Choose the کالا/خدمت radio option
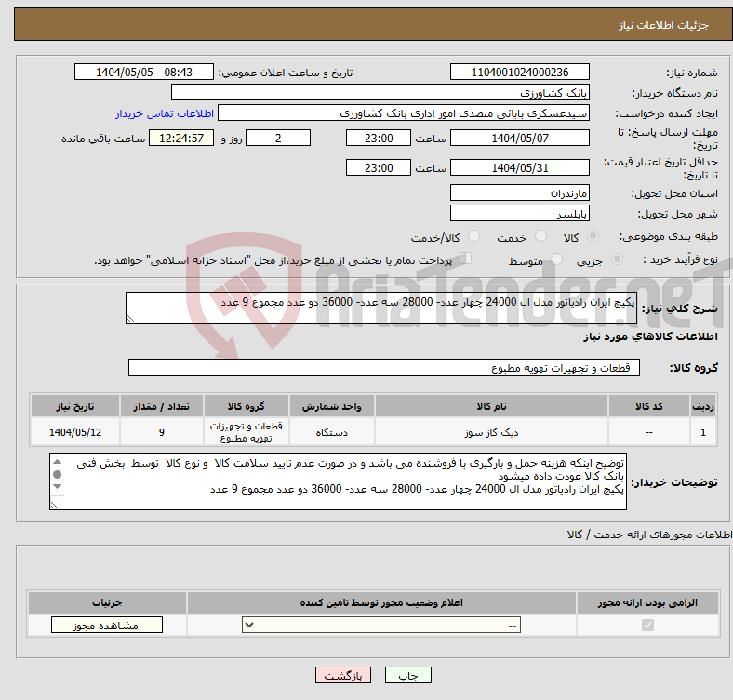Viewport: 733px width, 700px height. coord(473,238)
